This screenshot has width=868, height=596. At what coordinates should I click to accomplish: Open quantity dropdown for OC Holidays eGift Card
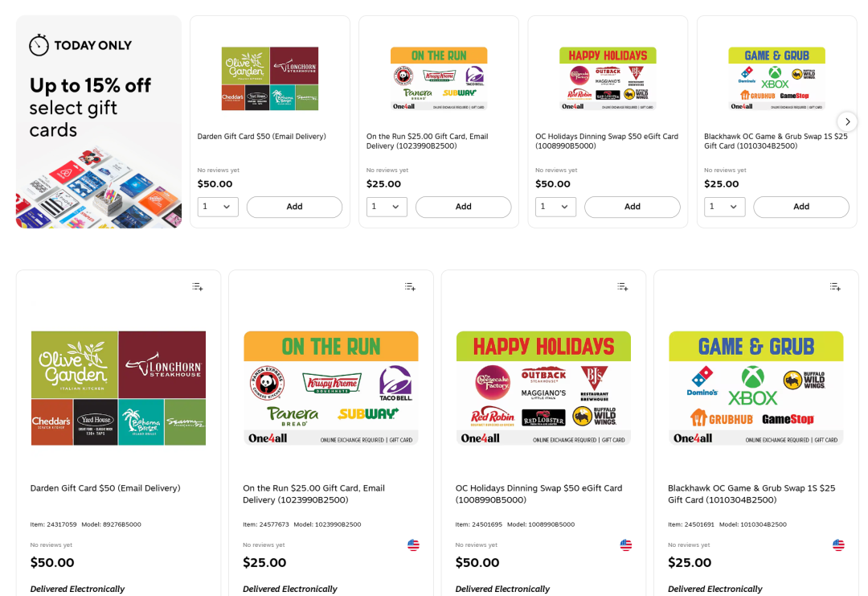(x=556, y=207)
